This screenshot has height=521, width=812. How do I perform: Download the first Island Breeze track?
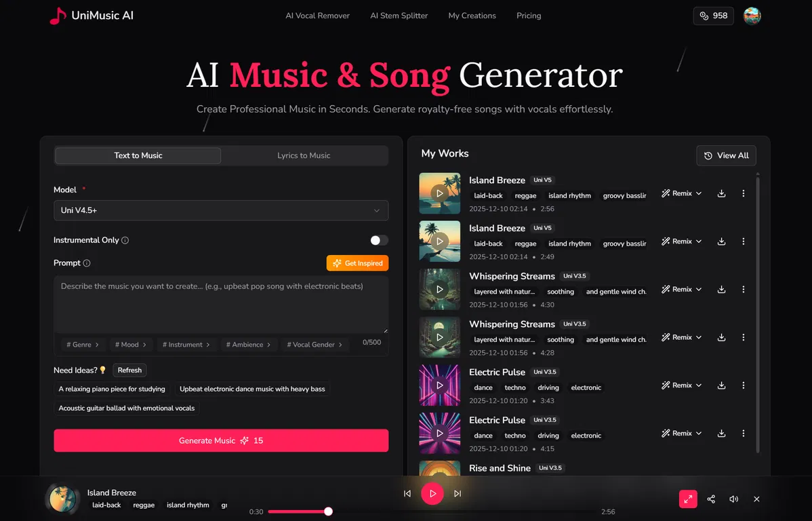click(721, 193)
